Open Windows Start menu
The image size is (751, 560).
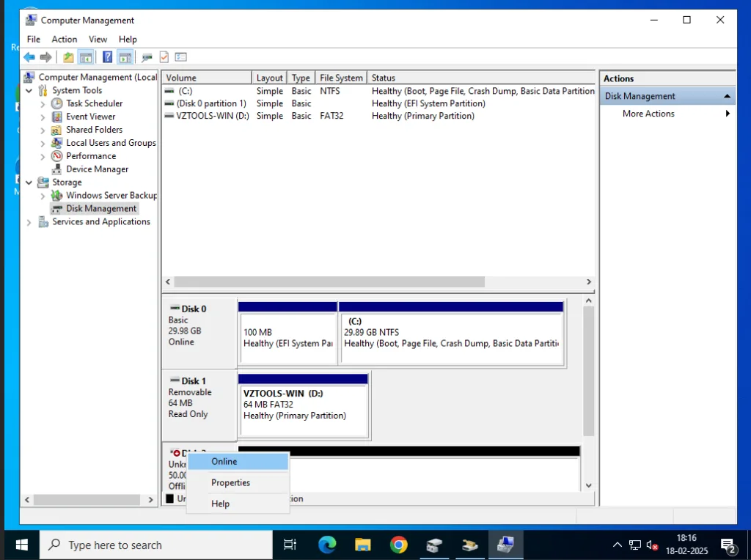click(x=21, y=545)
